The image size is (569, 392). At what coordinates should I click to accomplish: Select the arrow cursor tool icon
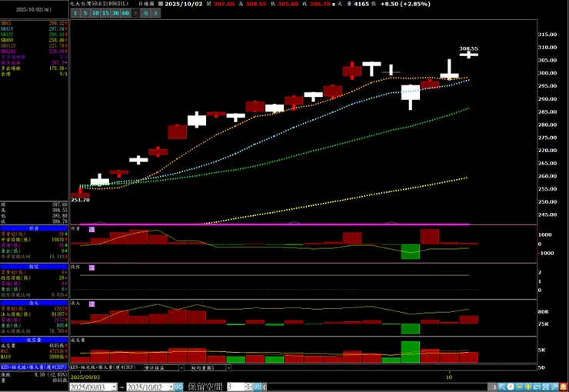click(502, 387)
